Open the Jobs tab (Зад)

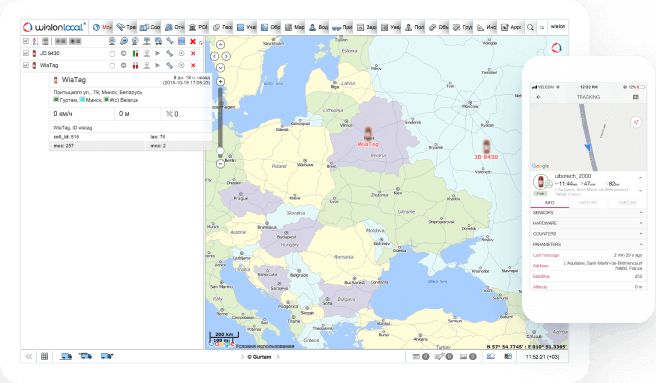point(366,27)
